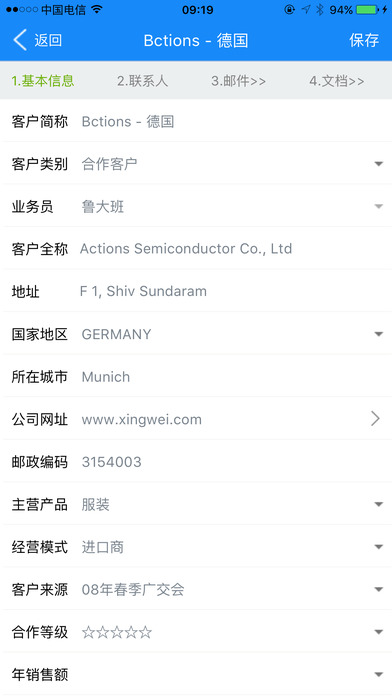Open the 主营产品 dropdown

pos(378,505)
